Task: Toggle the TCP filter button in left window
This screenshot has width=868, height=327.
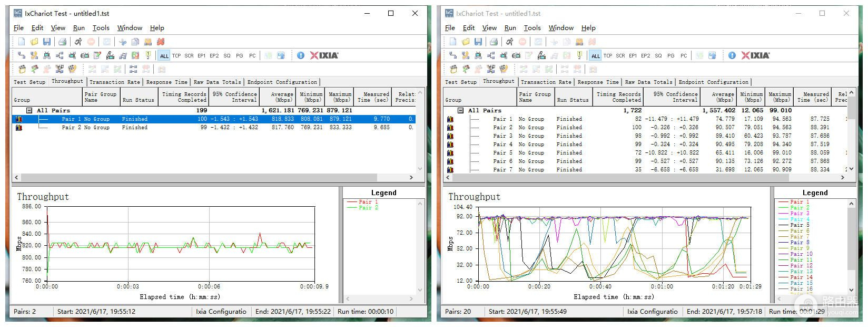Action: coord(176,55)
